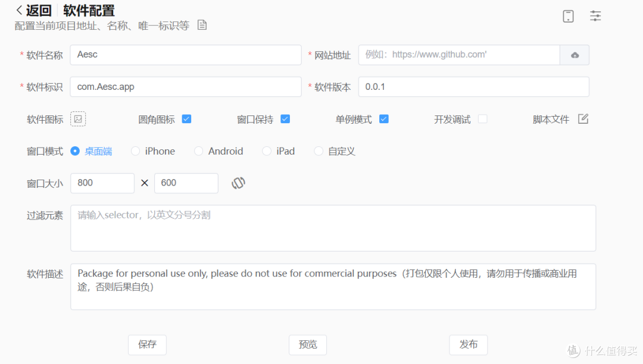643x364 pixels.
Task: Uncheck the 窗口保持 checkbox
Action: click(285, 119)
